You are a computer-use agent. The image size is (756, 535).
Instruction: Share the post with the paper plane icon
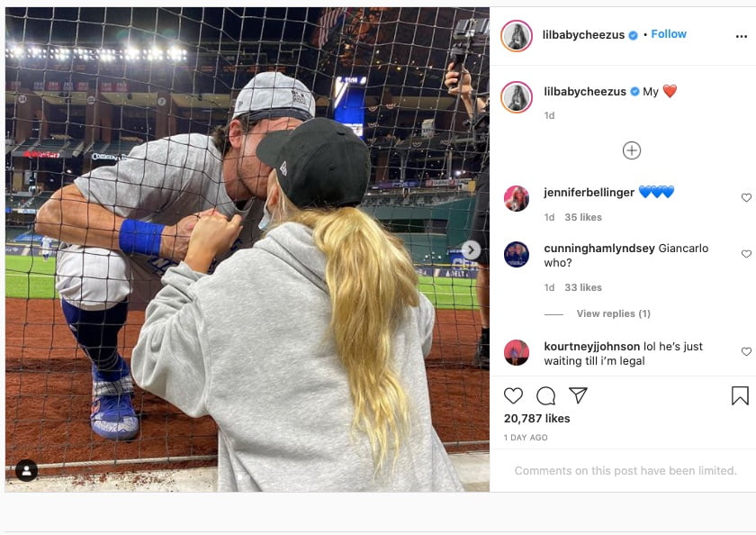580,394
